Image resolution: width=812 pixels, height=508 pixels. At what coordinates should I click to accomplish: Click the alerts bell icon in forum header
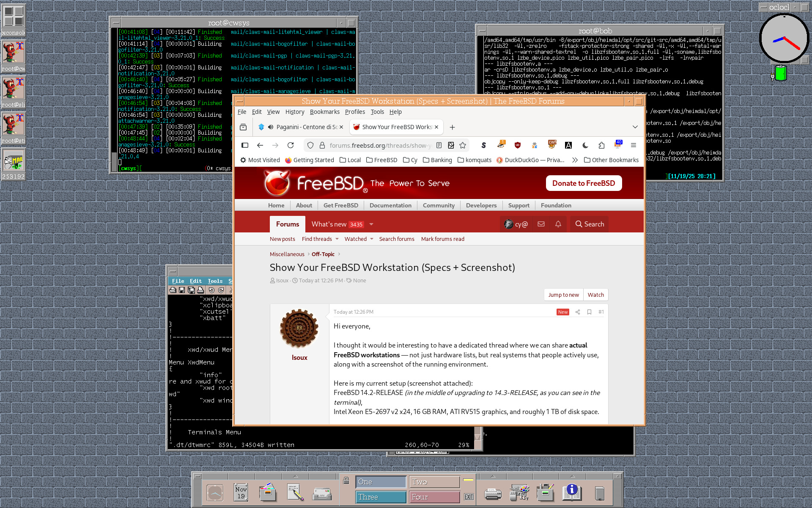click(558, 224)
